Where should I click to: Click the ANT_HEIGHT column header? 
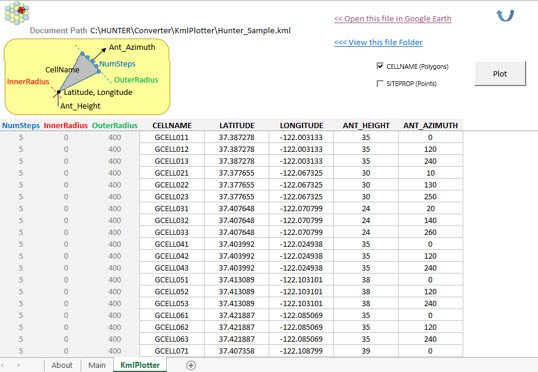(366, 126)
